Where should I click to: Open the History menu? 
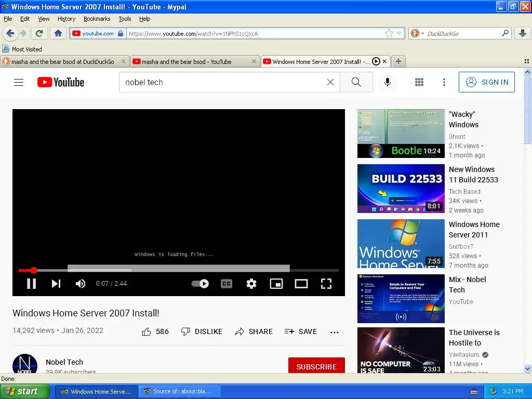click(x=66, y=19)
